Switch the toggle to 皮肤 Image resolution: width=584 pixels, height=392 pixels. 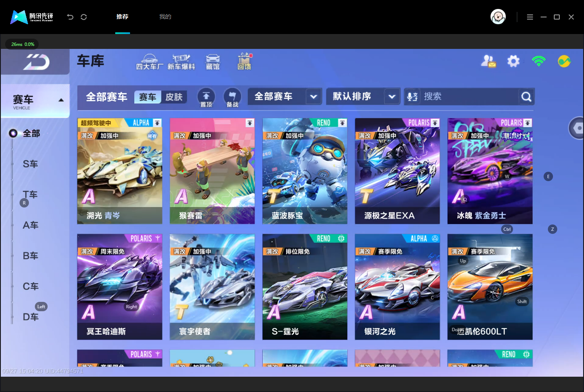tap(174, 97)
